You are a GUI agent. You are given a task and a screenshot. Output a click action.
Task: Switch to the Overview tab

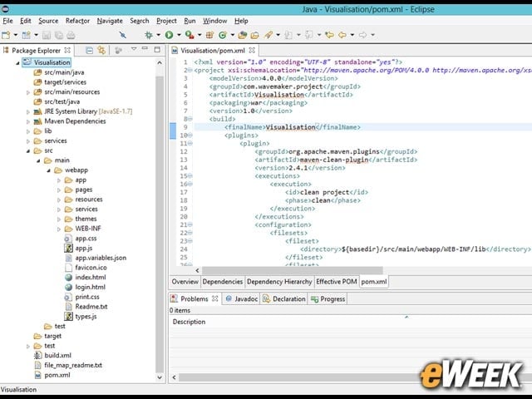(x=185, y=282)
